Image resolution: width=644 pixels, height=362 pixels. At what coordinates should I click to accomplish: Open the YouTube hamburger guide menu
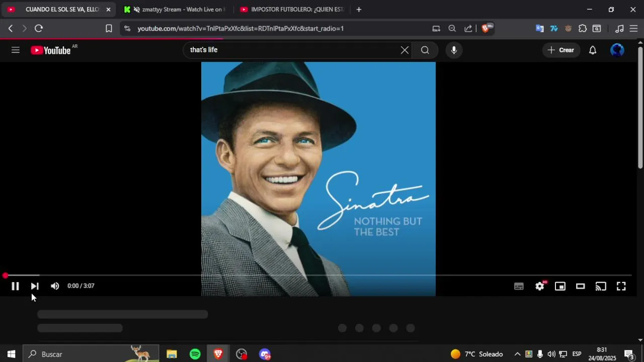16,50
